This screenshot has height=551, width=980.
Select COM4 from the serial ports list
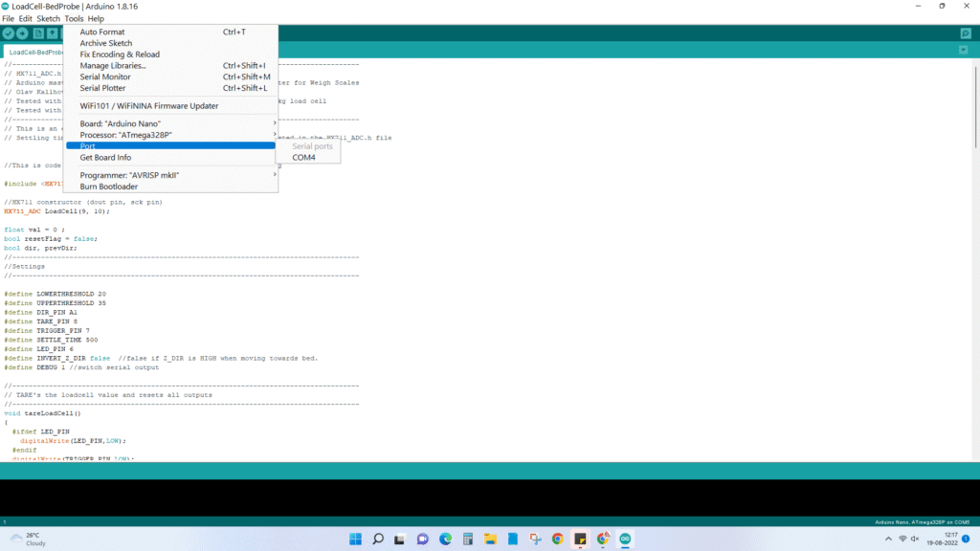point(304,157)
